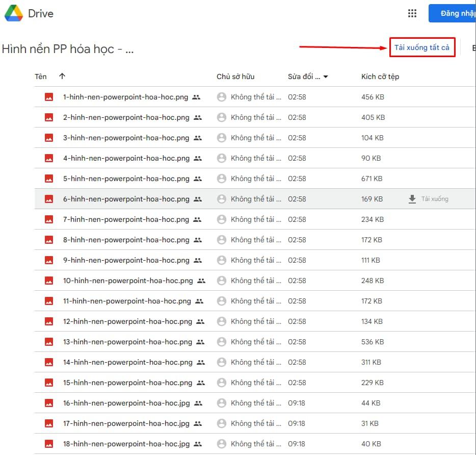Image resolution: width=476 pixels, height=455 pixels.
Task: Select file 16-hinh-nen-powerpoint-hoa-hoc.jpg
Action: (x=126, y=403)
